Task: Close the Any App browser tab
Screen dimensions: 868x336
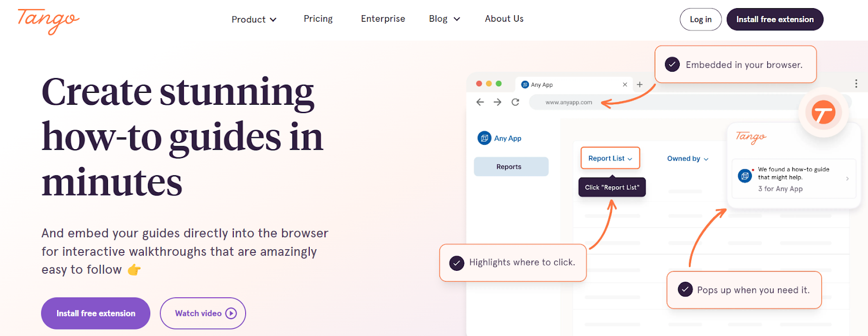Action: (625, 85)
